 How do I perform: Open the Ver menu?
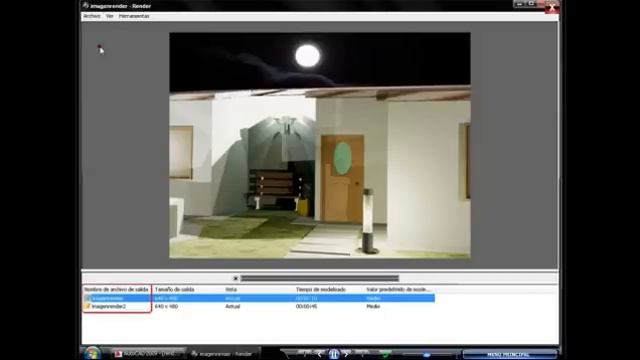point(109,16)
